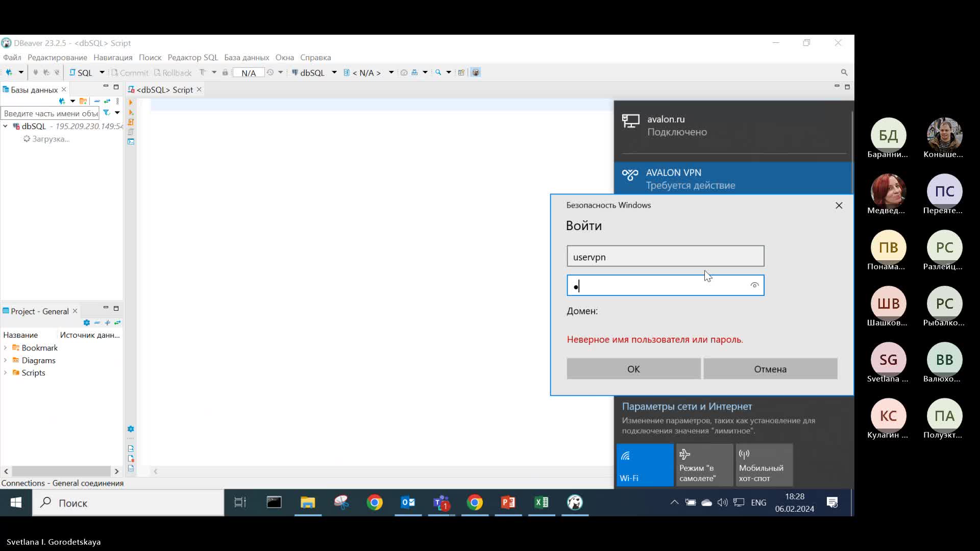Click the magnifier icon at toolbar far right

844,72
